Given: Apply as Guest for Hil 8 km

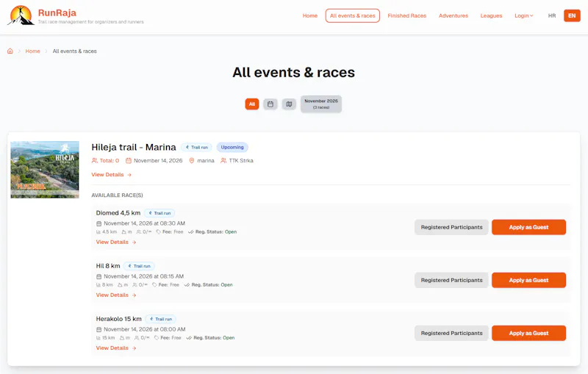Looking at the screenshot, I should coord(528,280).
